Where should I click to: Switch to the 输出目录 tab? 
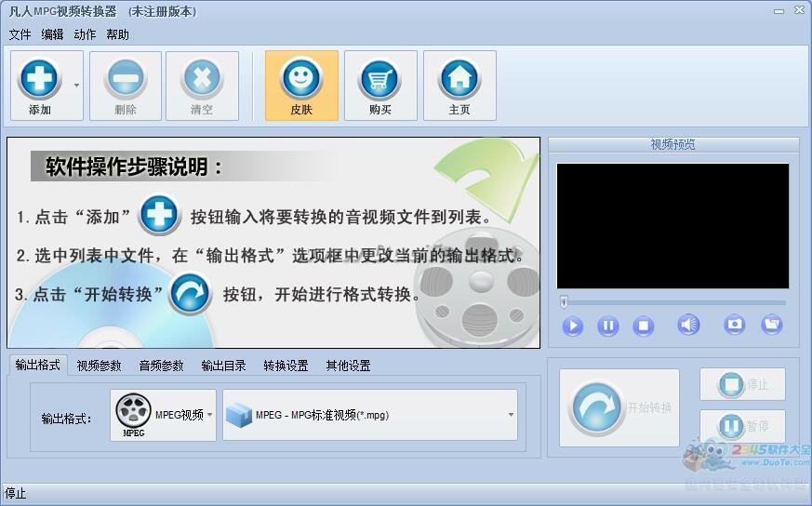click(x=224, y=366)
